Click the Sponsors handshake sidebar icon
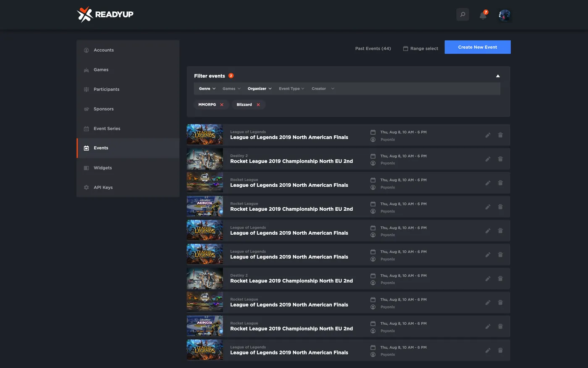The image size is (588, 368). pyautogui.click(x=87, y=109)
